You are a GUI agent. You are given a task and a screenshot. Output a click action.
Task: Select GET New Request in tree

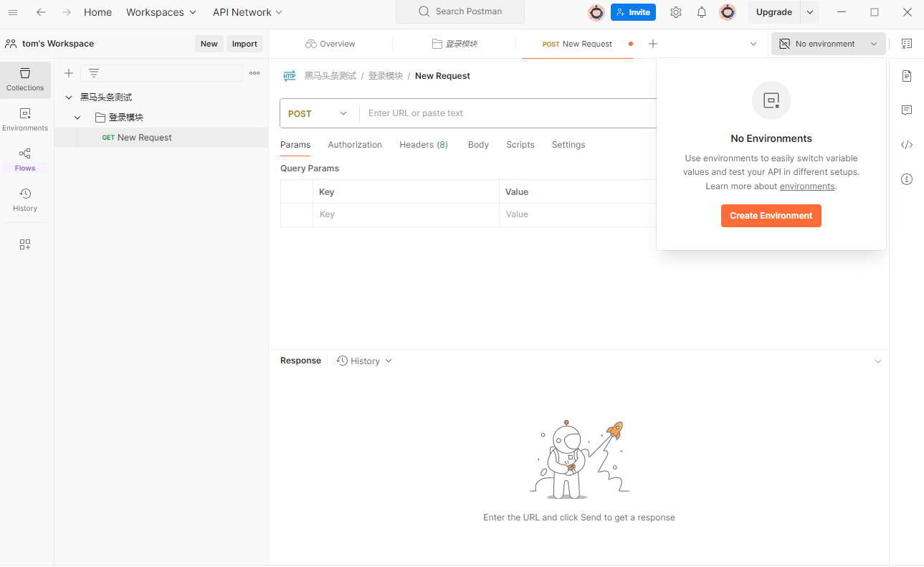tap(161, 138)
